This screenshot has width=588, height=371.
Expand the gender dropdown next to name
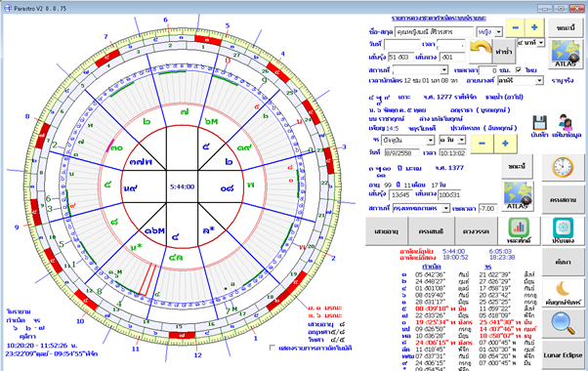point(499,32)
